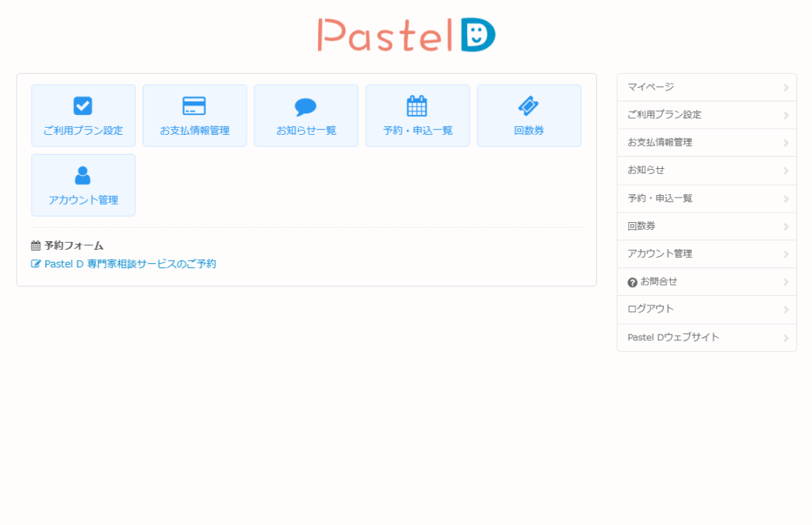Image resolution: width=812 pixels, height=525 pixels.
Task: Select お知らせ from the side menu
Action: (x=645, y=171)
